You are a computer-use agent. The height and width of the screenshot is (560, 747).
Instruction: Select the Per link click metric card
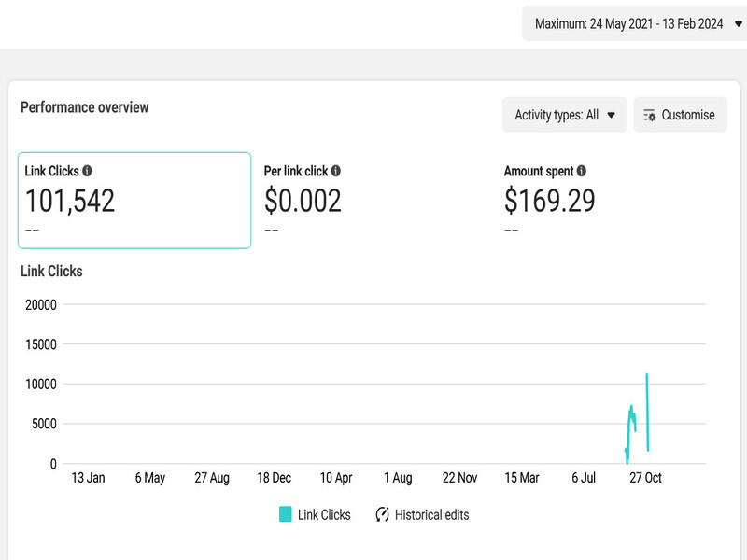pos(373,201)
